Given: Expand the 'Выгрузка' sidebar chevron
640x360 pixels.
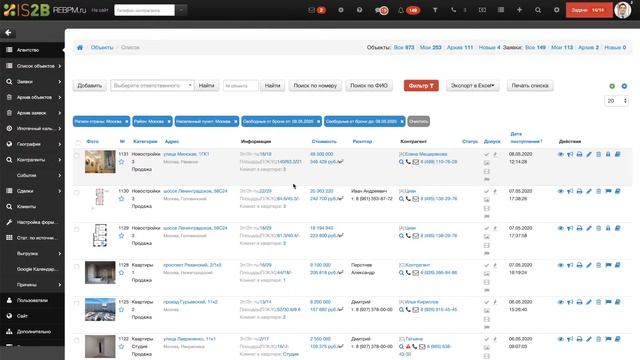Looking at the screenshot, I should [60, 253].
